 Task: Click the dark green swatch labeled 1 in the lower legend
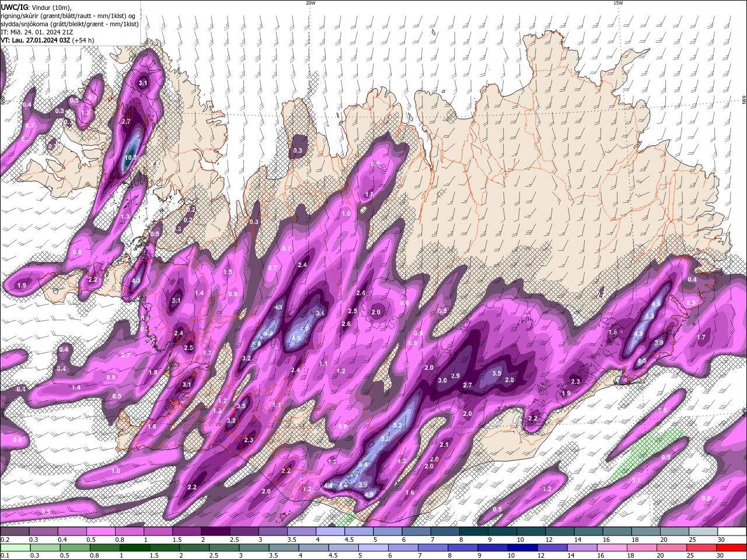[134, 548]
